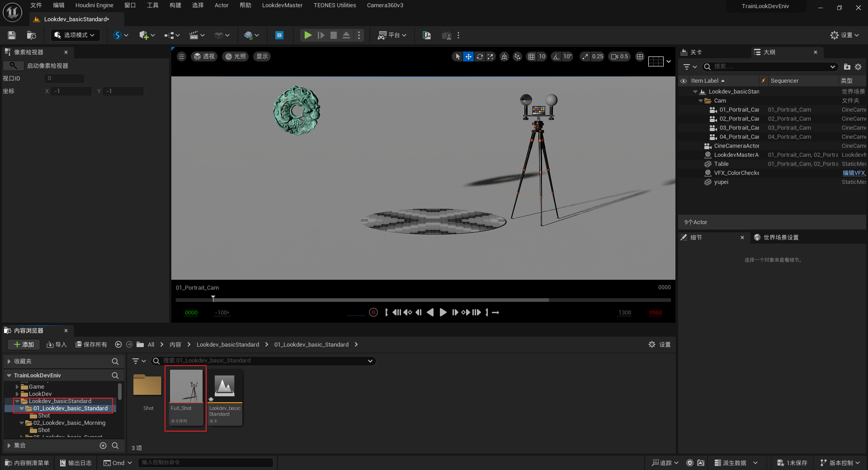
Task: Select the translate (move) gizmo tool
Action: 468,56
